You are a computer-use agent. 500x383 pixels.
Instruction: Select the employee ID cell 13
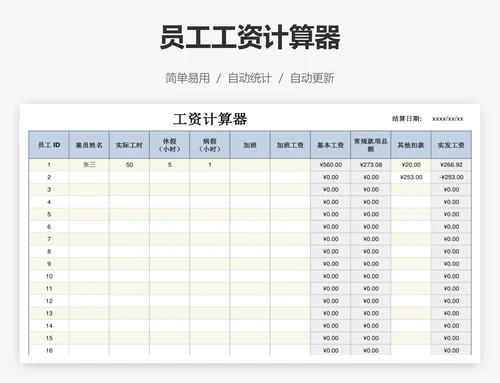pyautogui.click(x=49, y=313)
